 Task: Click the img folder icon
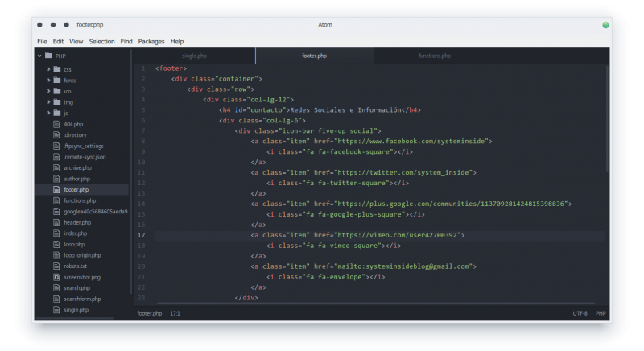[57, 102]
